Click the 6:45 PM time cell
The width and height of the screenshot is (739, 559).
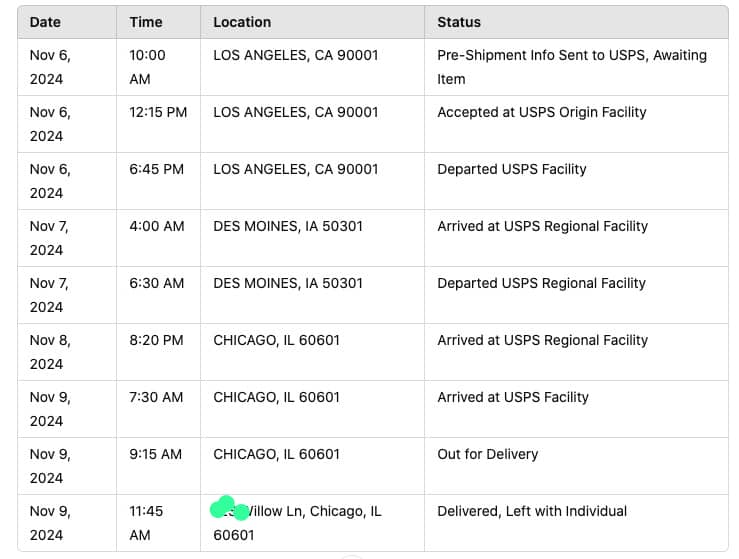coord(157,169)
